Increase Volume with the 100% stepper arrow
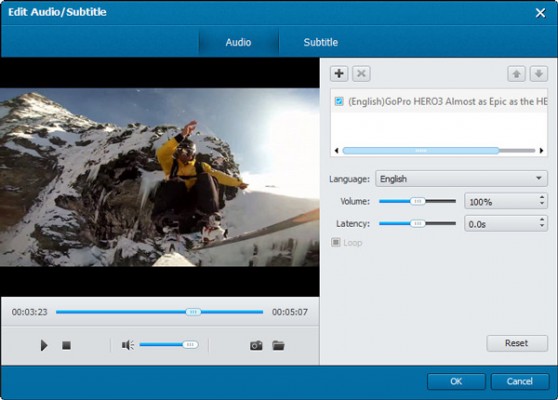558x400 pixels. [542, 197]
